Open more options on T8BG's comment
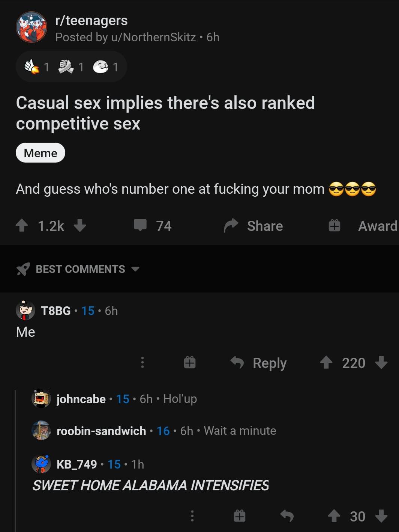The image size is (399, 532). coord(142,363)
